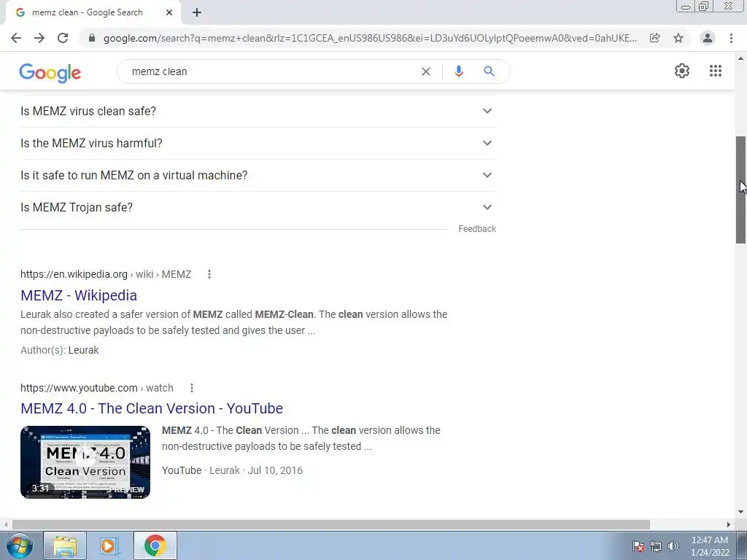This screenshot has height=560, width=747.
Task: Expand 'Is MEMZ Trojan safe?' question
Action: coord(258,208)
